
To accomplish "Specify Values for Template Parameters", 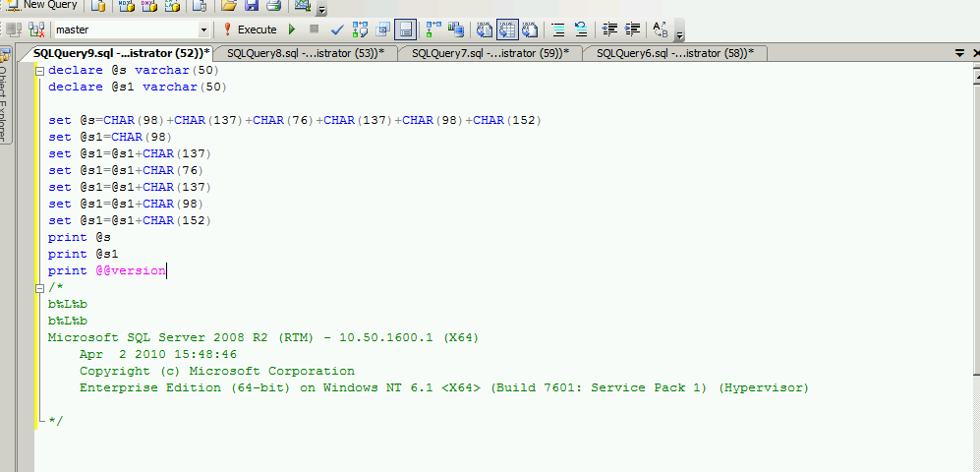I will pos(660,29).
